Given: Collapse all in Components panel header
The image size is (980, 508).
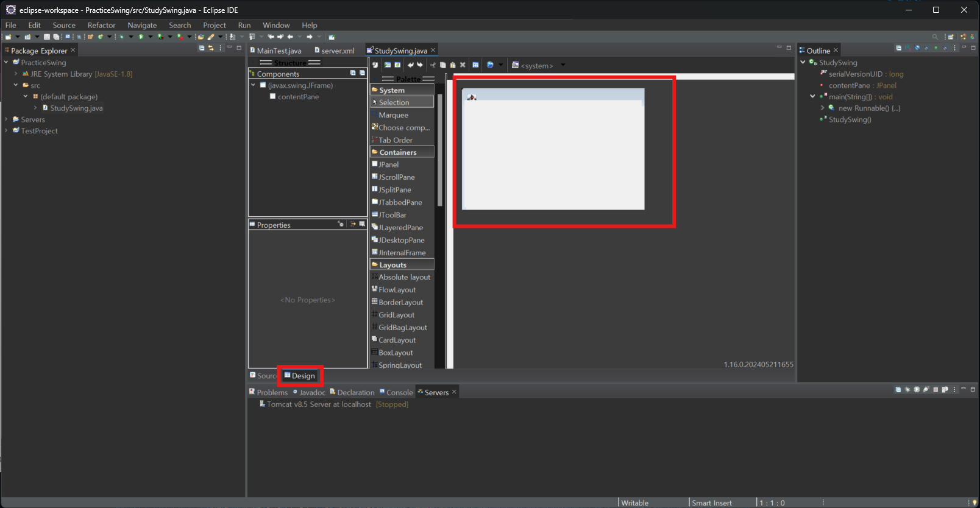Looking at the screenshot, I should pyautogui.click(x=362, y=73).
